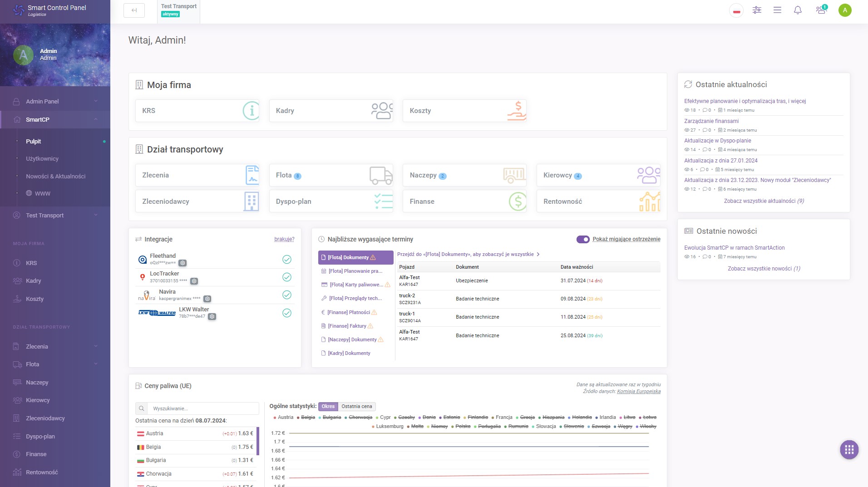
Task: Click the sidebar collapse arrow button
Action: [134, 10]
